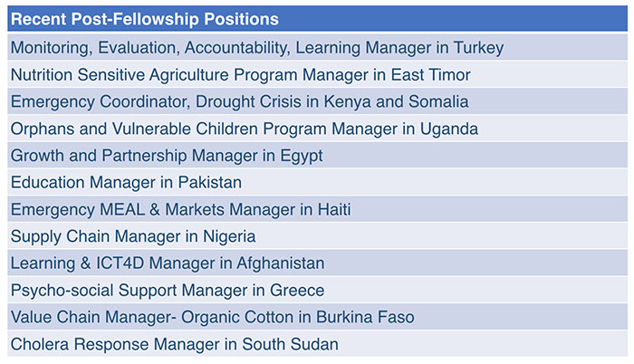Image resolution: width=634 pixels, height=364 pixels.
Task: Click Psycho-social Support Manager in Greece
Action: click(317, 290)
